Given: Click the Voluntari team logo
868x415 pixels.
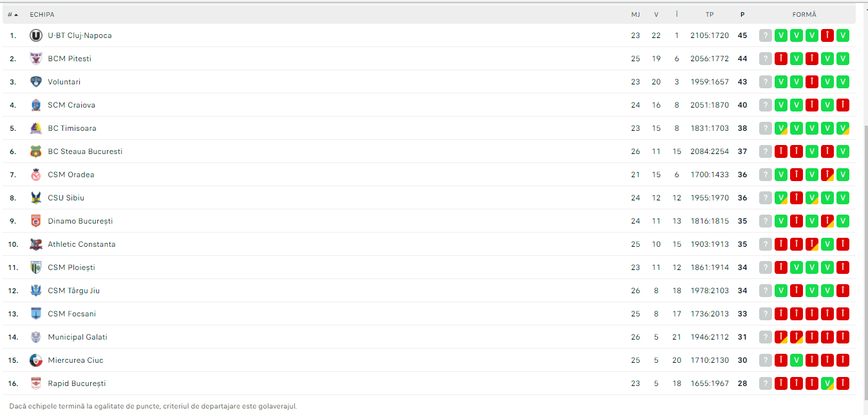Looking at the screenshot, I should (36, 82).
